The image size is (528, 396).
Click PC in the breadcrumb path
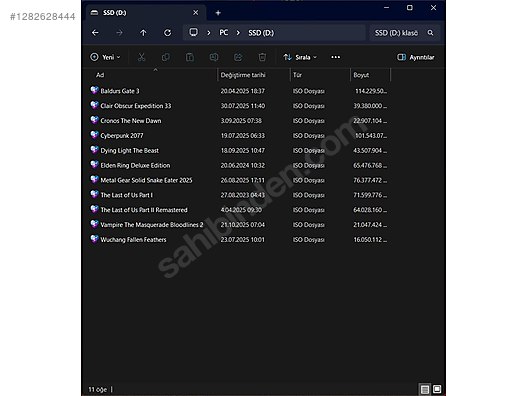pos(224,33)
